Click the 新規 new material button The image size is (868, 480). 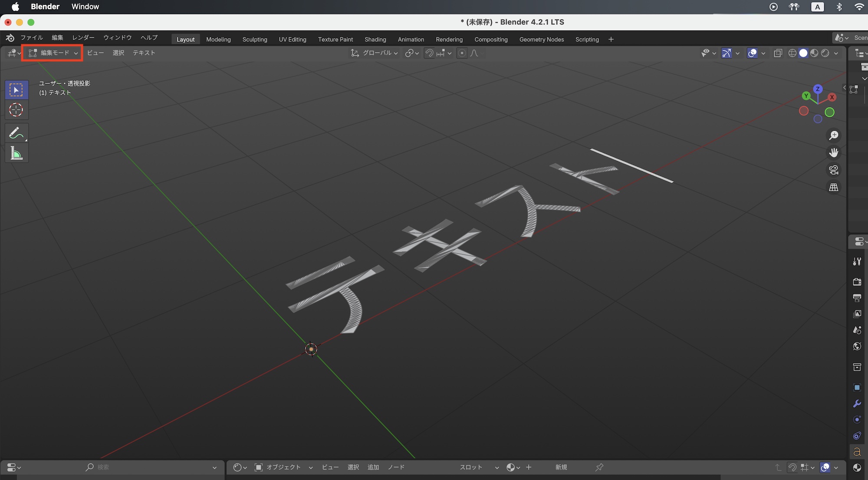[561, 467]
